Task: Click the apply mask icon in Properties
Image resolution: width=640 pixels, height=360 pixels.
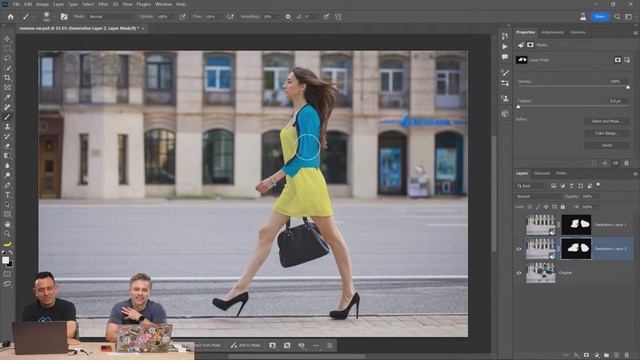Action: (x=605, y=163)
